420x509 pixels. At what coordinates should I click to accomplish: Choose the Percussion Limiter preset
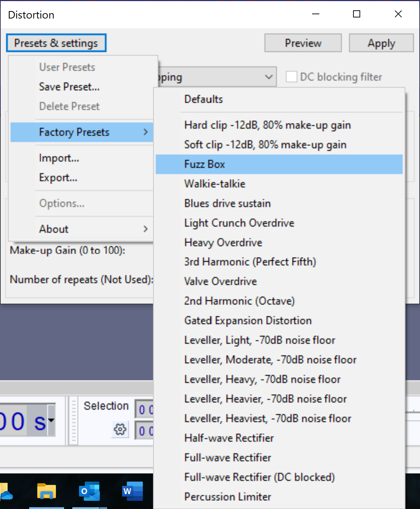click(228, 497)
